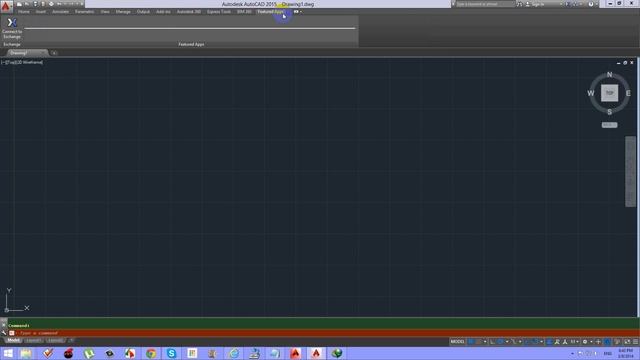Screen dimensions: 640x360
Task: Rotate view to North on ViewCube compass
Action: point(609,75)
